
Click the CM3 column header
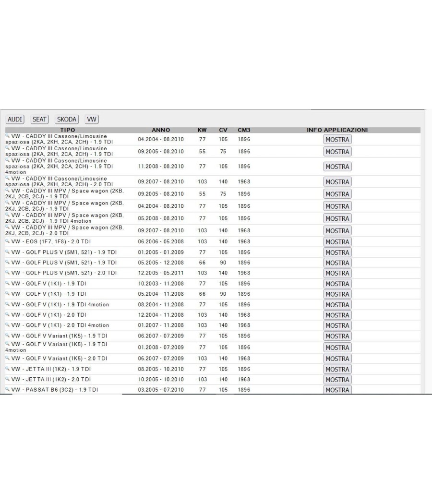coord(244,130)
